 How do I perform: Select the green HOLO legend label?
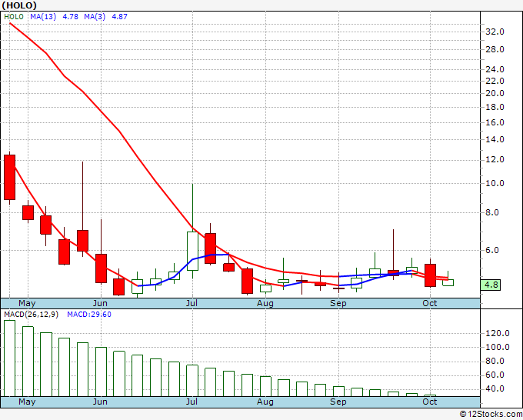point(14,17)
